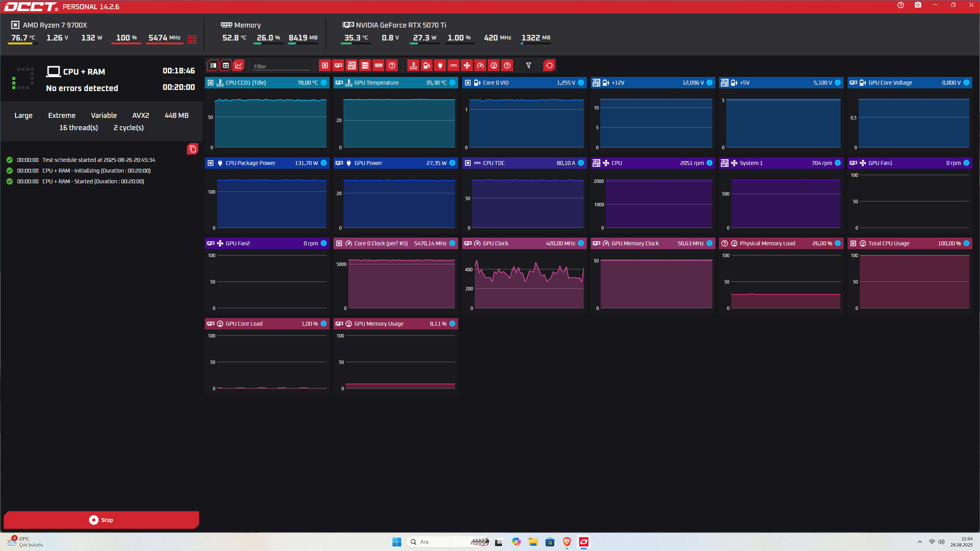Switch to the side panel view mode
980x551 pixels.
pyautogui.click(x=213, y=65)
